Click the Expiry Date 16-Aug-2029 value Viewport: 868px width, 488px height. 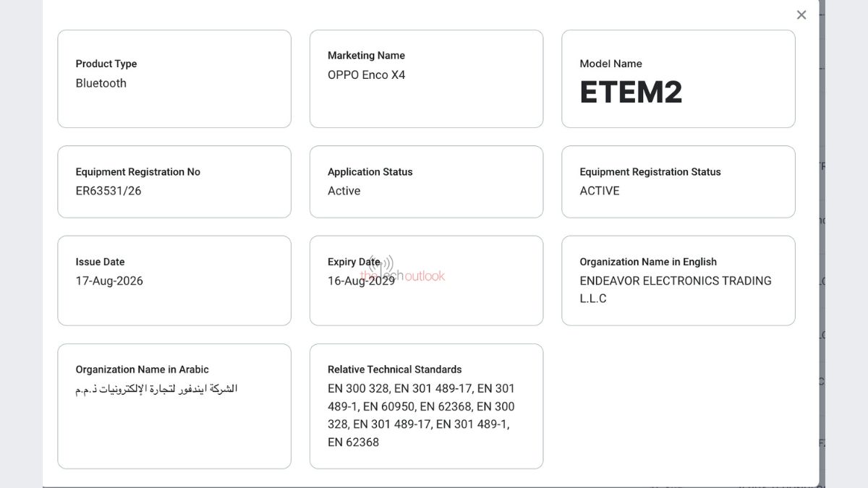point(361,281)
